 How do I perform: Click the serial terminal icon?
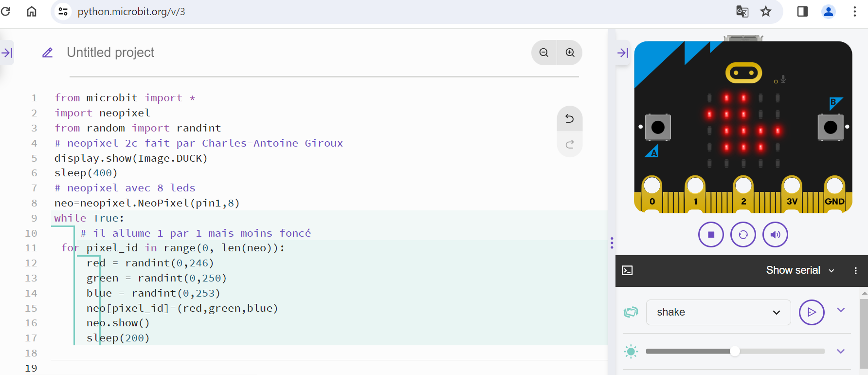[x=627, y=270]
